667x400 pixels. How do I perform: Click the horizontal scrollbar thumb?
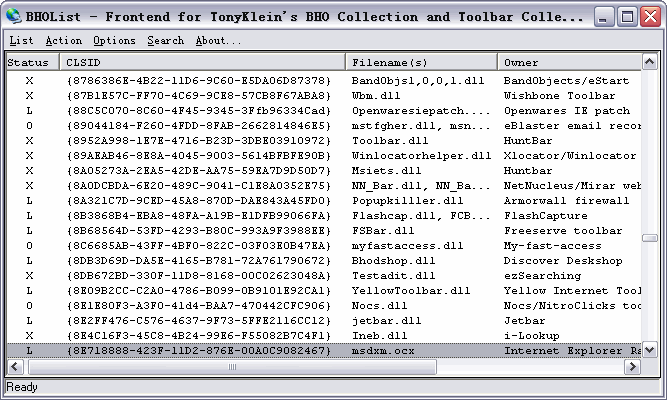pos(232,366)
